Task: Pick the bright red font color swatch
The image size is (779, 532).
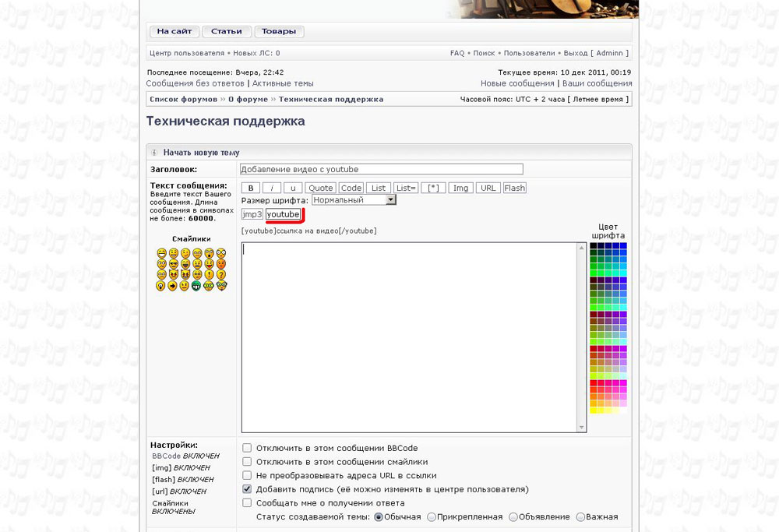Action: pos(593,383)
